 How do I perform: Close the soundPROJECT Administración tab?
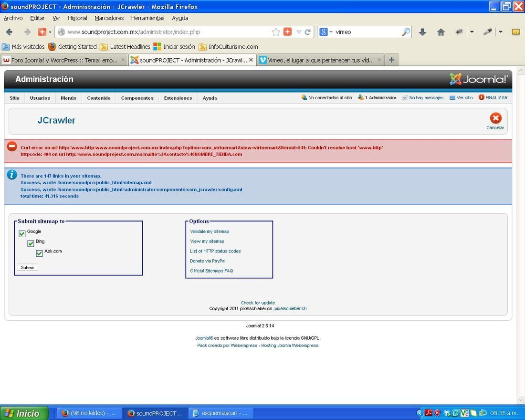251,60
